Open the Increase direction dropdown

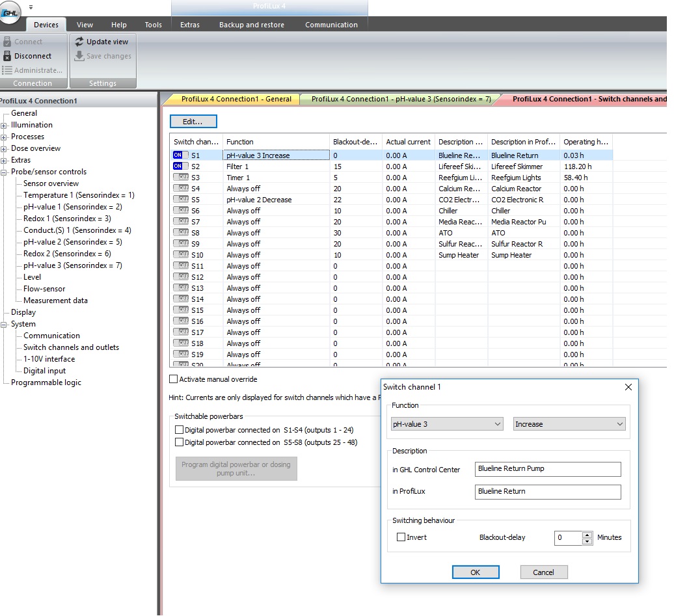pyautogui.click(x=569, y=424)
